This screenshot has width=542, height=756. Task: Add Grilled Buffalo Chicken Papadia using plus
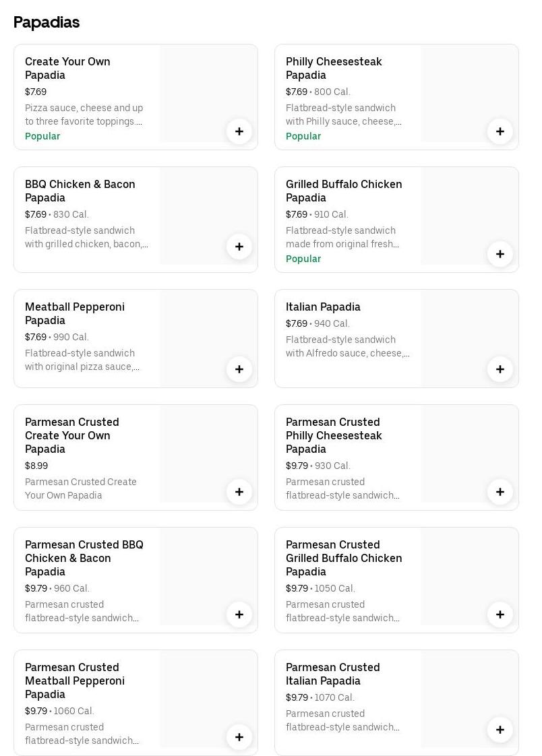pos(500,254)
